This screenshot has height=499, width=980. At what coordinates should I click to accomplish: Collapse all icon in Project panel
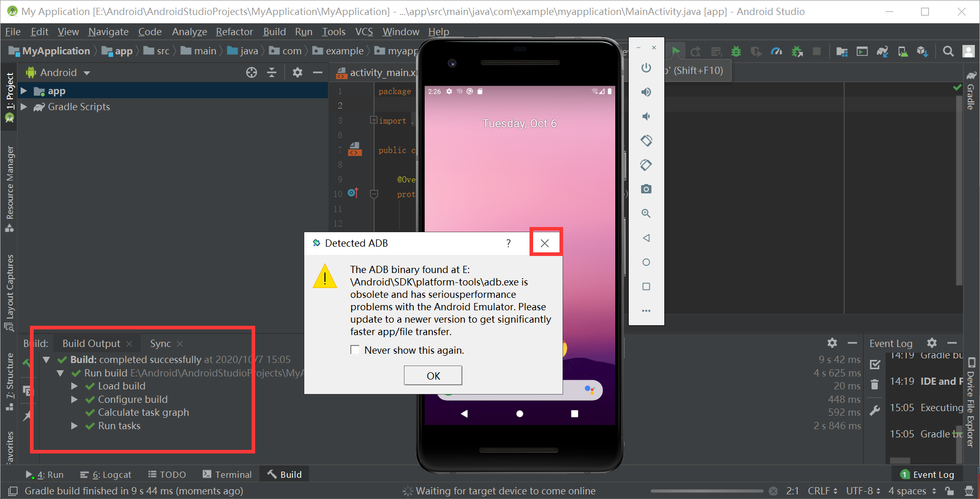pyautogui.click(x=272, y=72)
